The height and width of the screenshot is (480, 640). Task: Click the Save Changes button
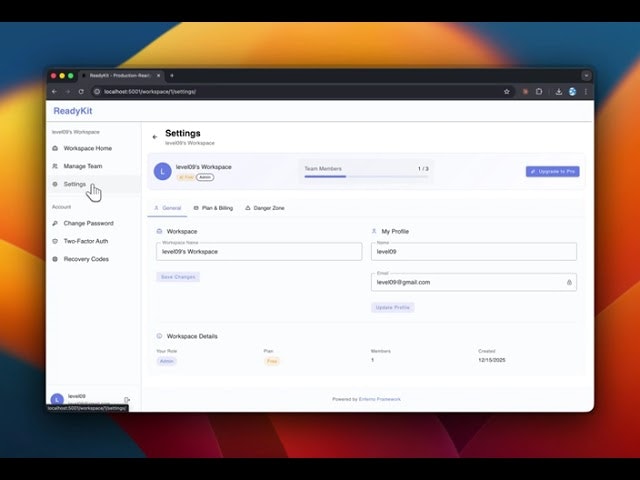tap(178, 277)
